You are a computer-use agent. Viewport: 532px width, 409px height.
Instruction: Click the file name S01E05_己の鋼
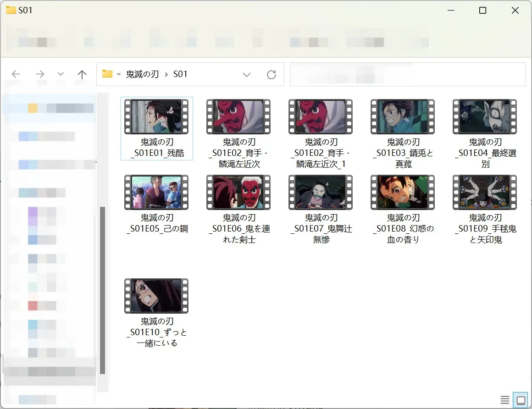[x=157, y=223]
